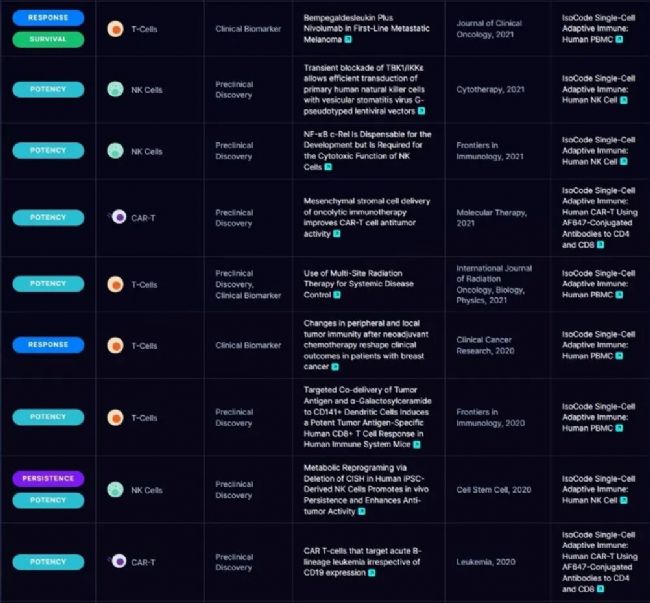Open external link icon after Metastatic Melanoma title

pos(350,39)
